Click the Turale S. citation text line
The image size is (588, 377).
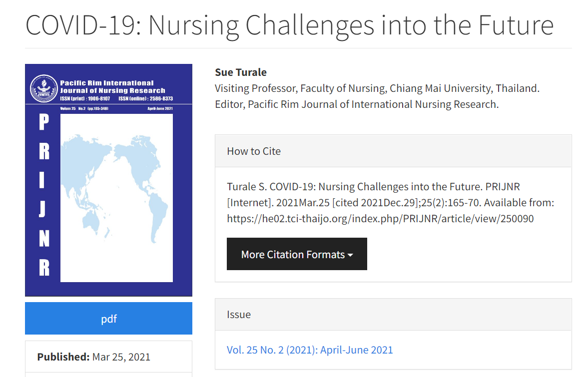tap(374, 187)
